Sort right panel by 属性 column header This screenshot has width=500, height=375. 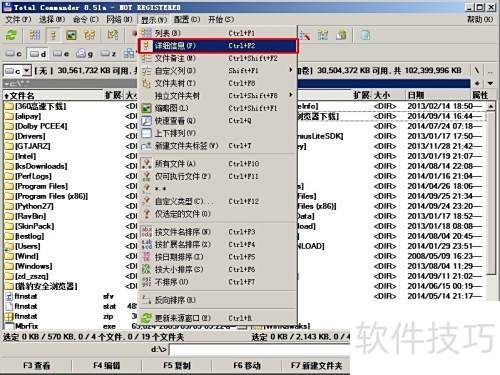[480, 95]
